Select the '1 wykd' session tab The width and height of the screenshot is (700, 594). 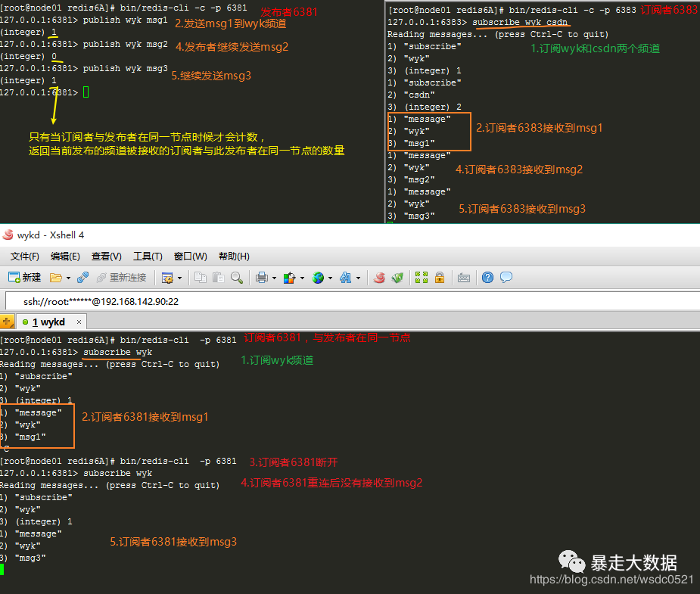(x=47, y=322)
